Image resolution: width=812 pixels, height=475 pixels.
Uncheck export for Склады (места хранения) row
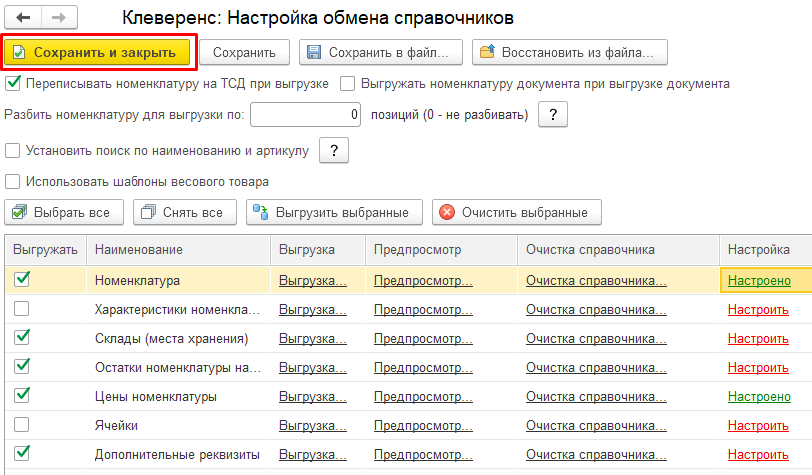[x=22, y=337]
